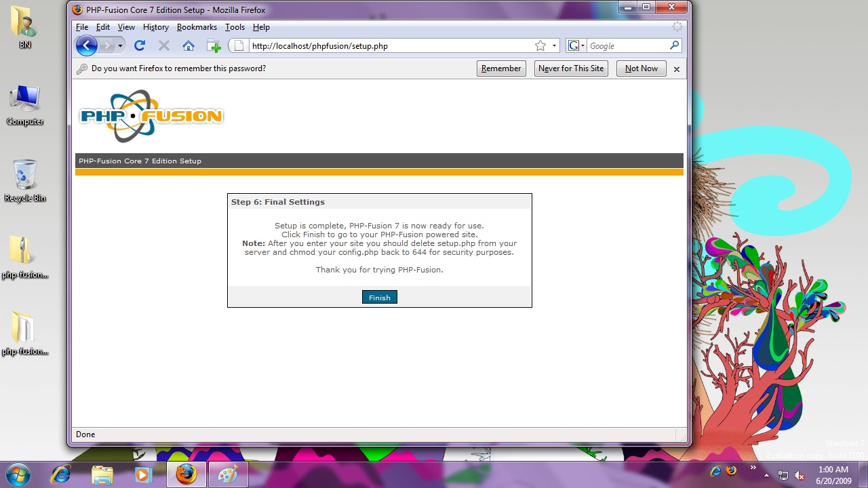Open the Tools menu
The width and height of the screenshot is (868, 488).
click(x=235, y=27)
